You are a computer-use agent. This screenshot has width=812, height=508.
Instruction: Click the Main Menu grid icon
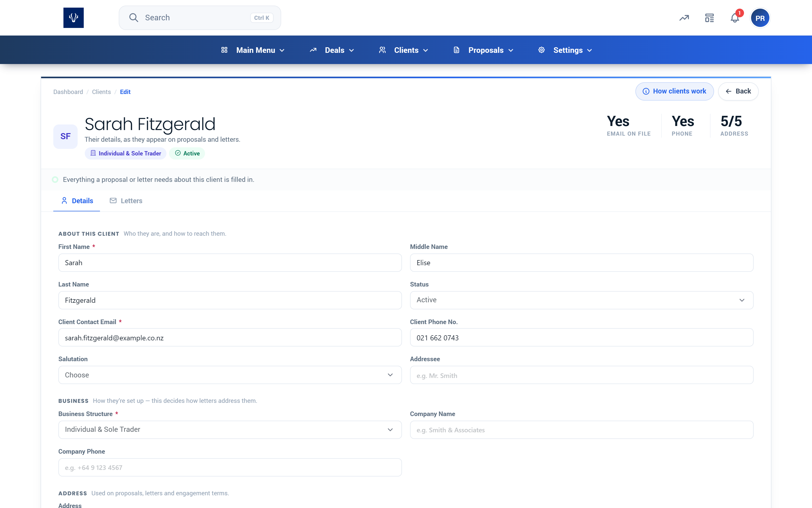point(225,50)
